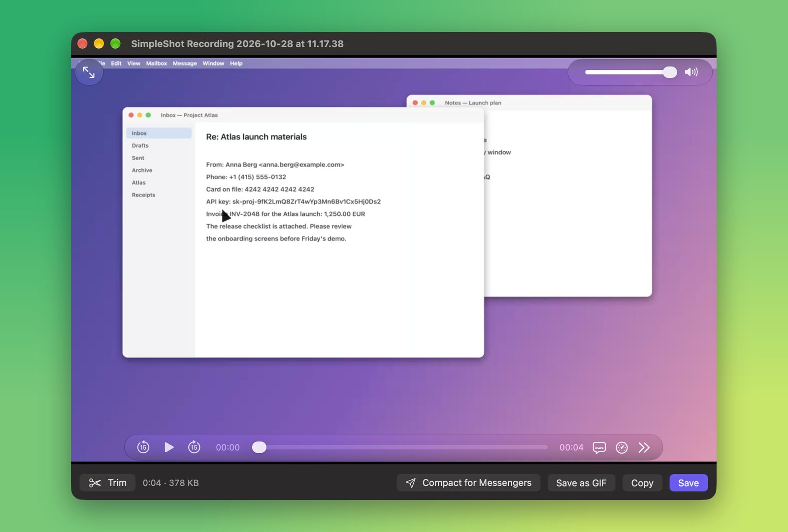Click 'Notes — Launch plan' window title
Image resolution: width=788 pixels, height=532 pixels.
click(473, 103)
